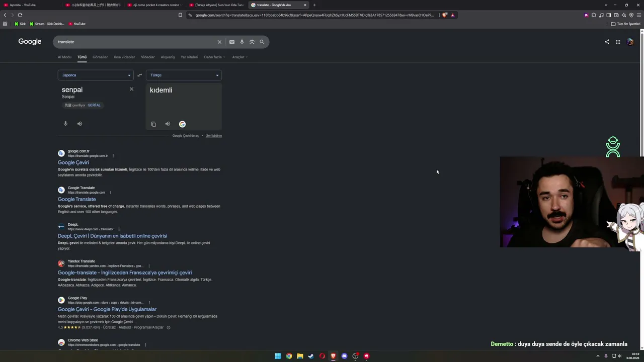Reload the current page
Screen dimensions: 644x362
[x=20, y=15]
